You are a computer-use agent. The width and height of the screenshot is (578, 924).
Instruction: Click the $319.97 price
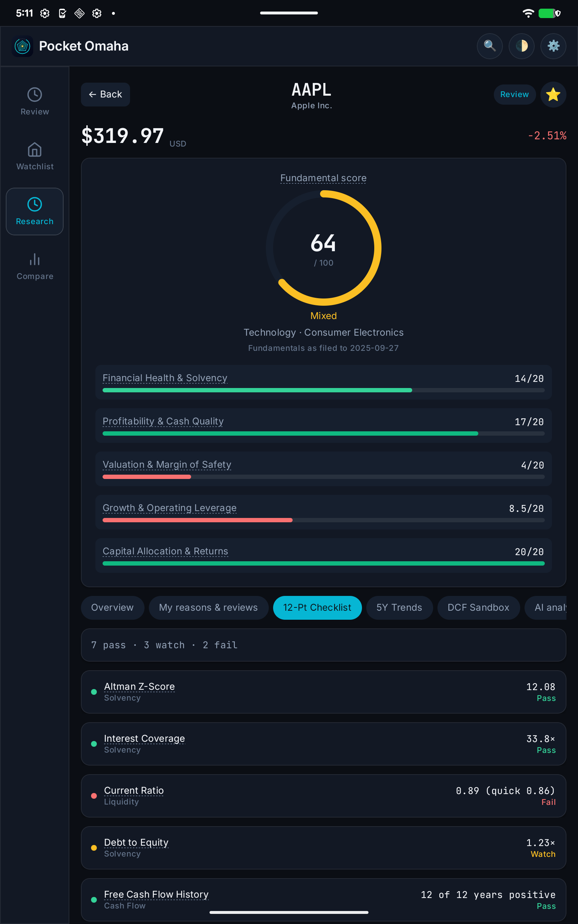tap(123, 136)
